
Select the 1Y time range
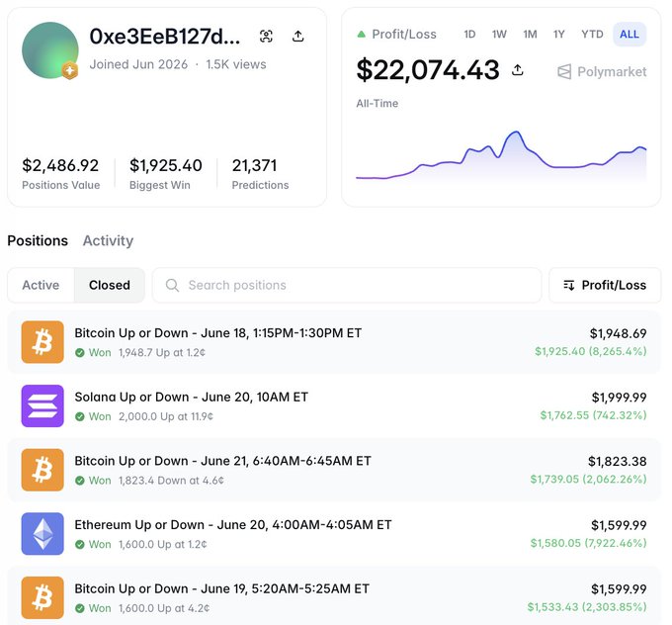(559, 35)
